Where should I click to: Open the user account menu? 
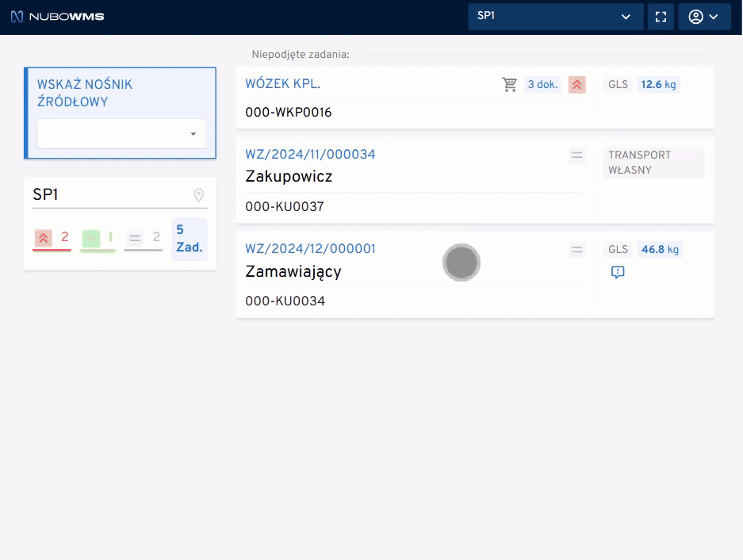(703, 17)
